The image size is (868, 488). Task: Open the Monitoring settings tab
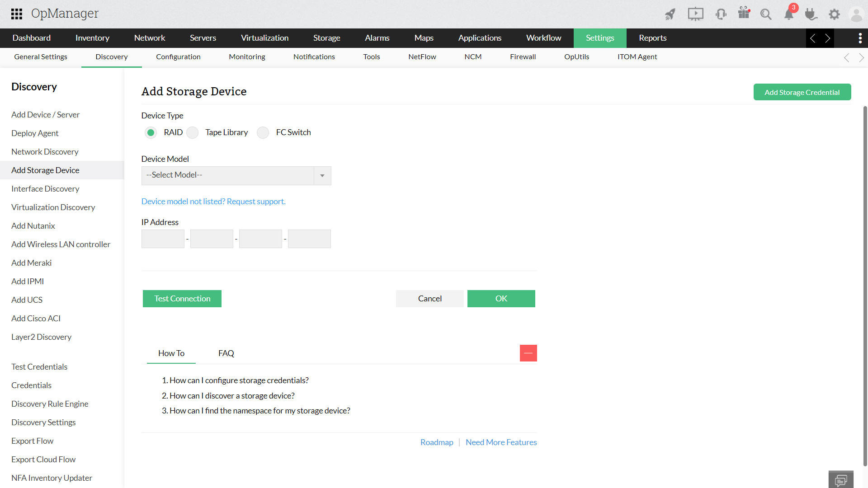pos(247,57)
